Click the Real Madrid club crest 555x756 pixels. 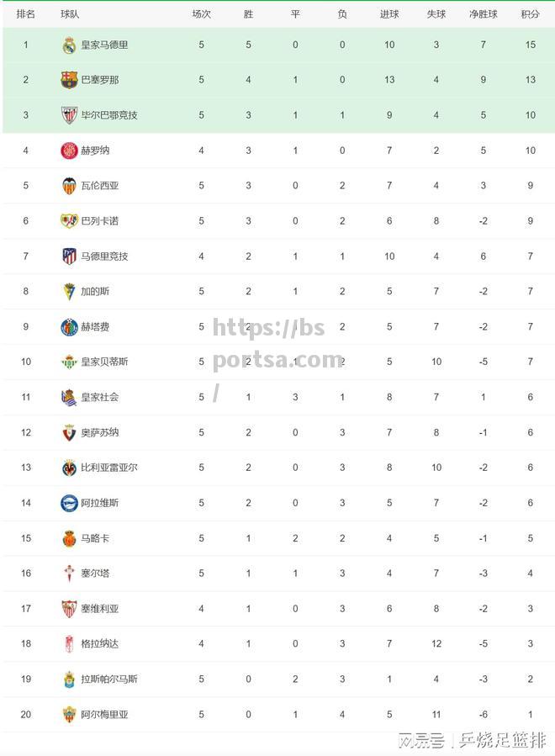(69, 45)
